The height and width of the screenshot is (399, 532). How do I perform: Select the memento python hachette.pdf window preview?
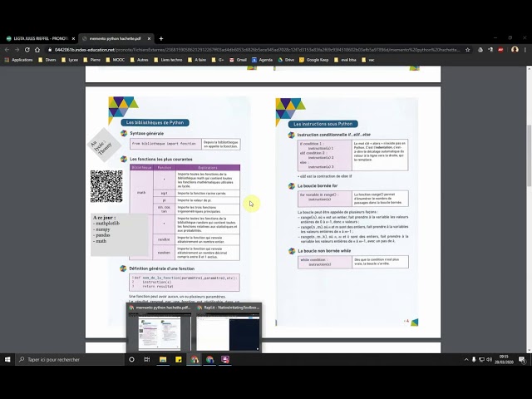pos(160,328)
